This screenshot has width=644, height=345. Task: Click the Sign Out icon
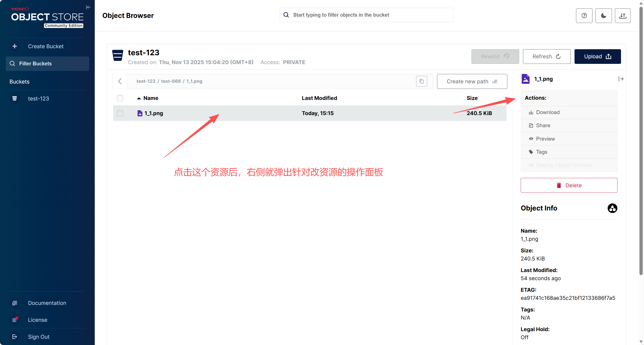coord(15,337)
